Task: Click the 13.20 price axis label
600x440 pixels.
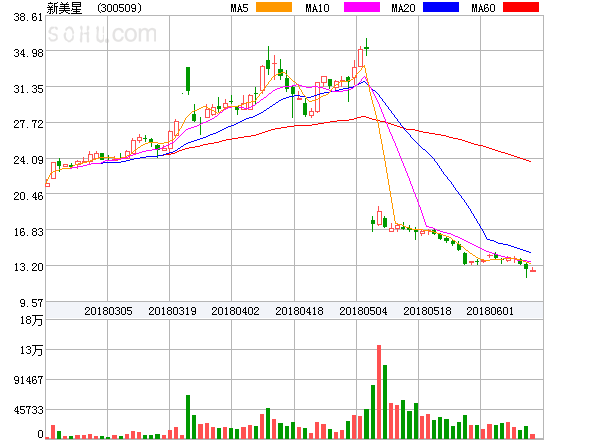Action: coord(28,267)
